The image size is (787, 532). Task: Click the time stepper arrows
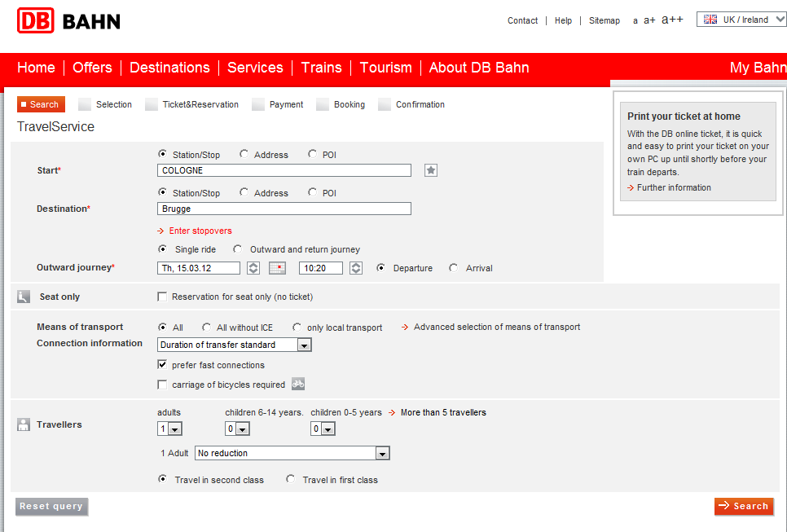click(356, 268)
